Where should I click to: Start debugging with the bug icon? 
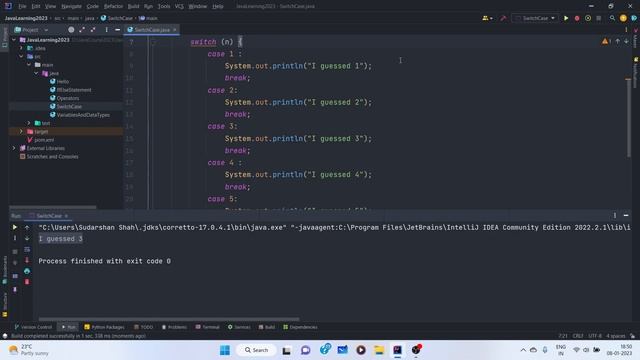click(x=577, y=18)
